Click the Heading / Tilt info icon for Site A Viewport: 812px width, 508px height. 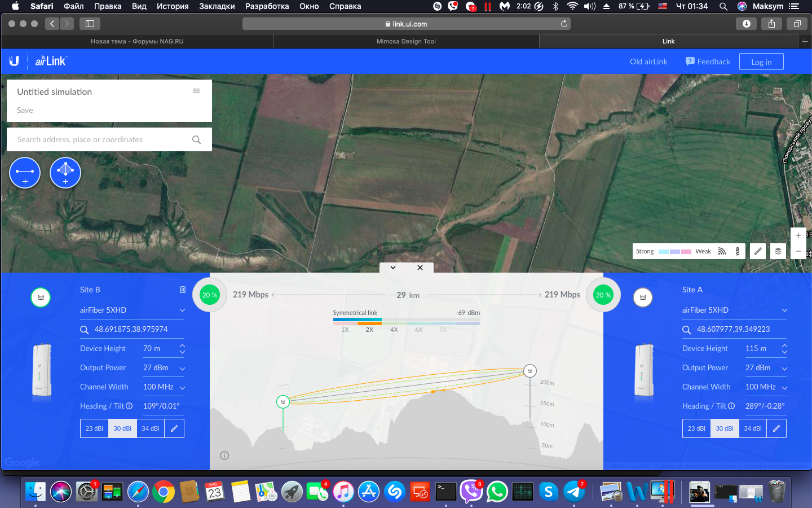[731, 406]
